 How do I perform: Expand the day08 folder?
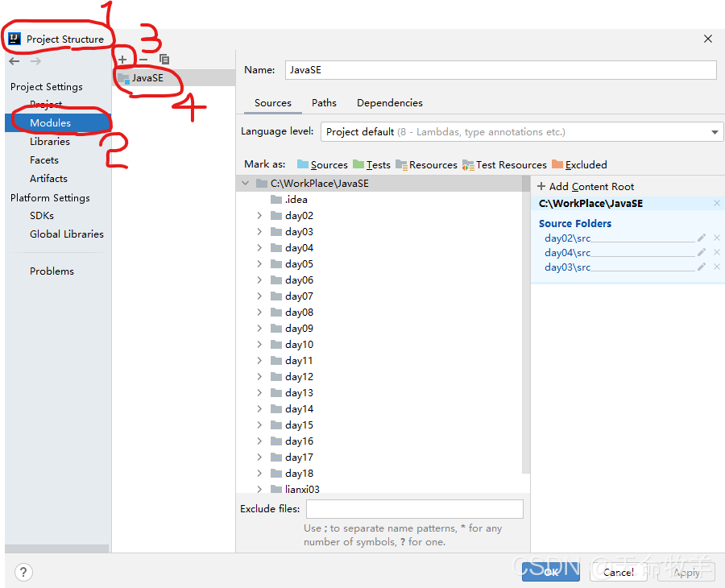tap(259, 312)
